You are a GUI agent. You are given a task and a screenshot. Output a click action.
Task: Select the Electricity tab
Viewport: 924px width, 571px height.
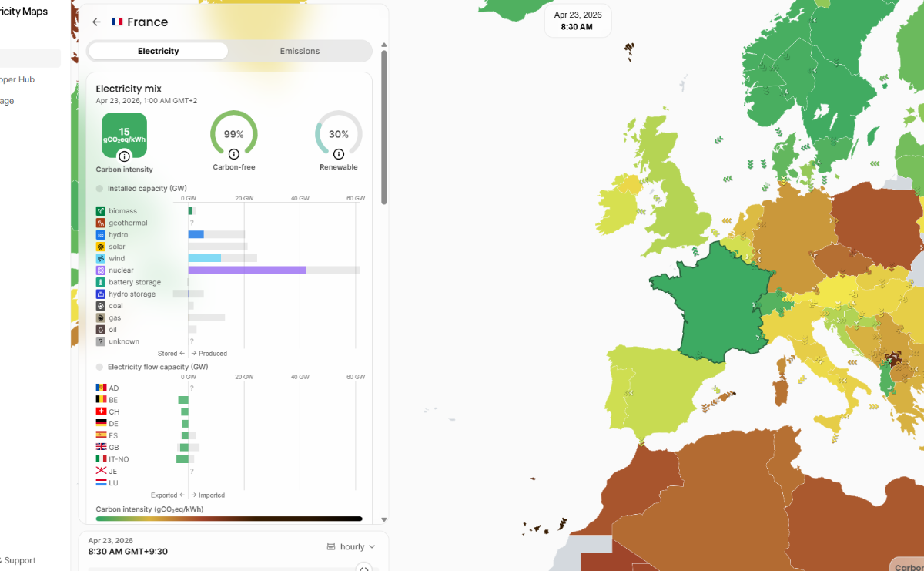point(158,52)
